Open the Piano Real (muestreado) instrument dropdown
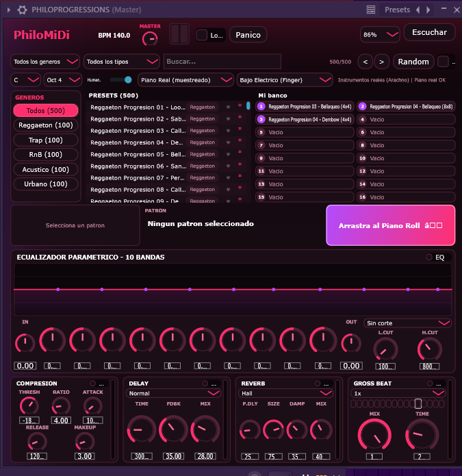Viewport: 462px width, 476px height. coord(185,80)
